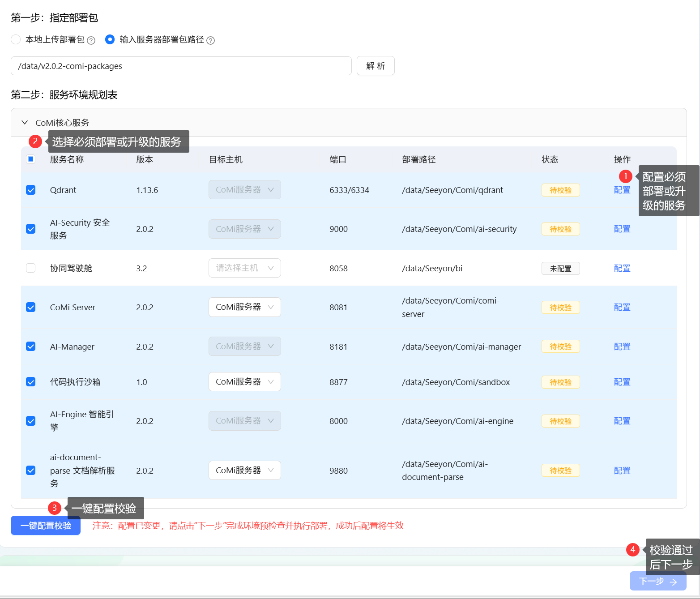Click 配置 link for AI-Manager row
The height and width of the screenshot is (599, 700).
(x=622, y=347)
